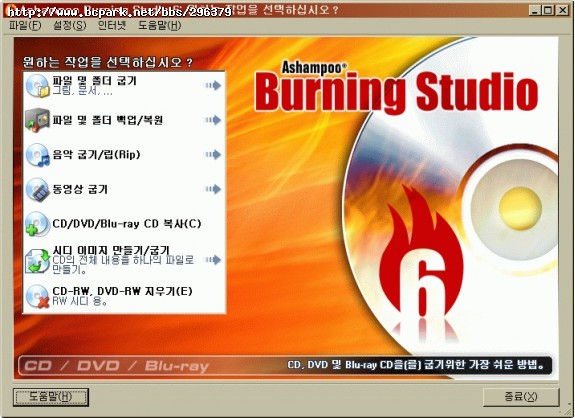This screenshot has height=418, width=575.
Task: Open the 설정(S) menu
Action: pyautogui.click(x=70, y=26)
